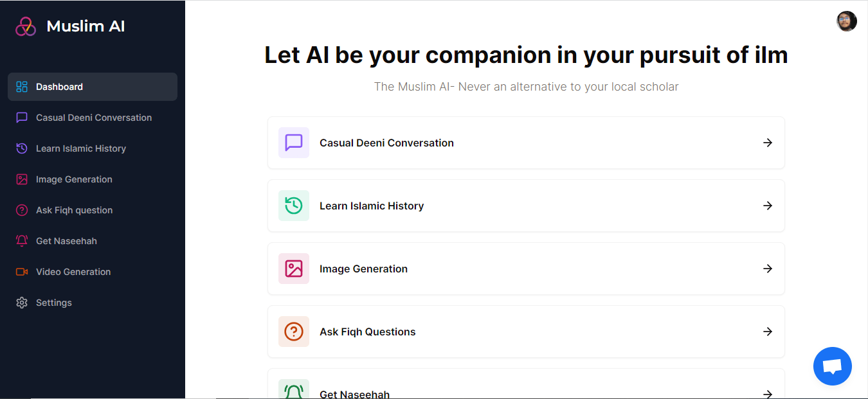The image size is (868, 399).
Task: Click the video camera icon beside Video Generation
Action: tap(22, 272)
